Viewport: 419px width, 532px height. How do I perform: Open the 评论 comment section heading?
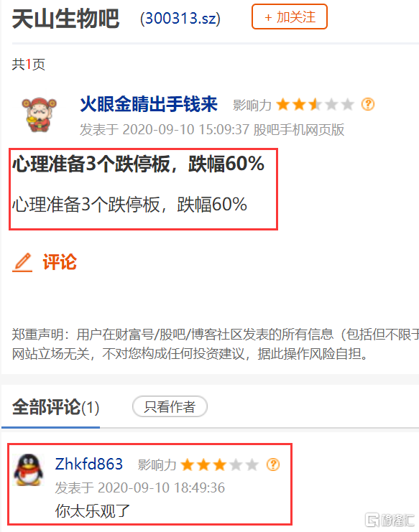pyautogui.click(x=60, y=262)
